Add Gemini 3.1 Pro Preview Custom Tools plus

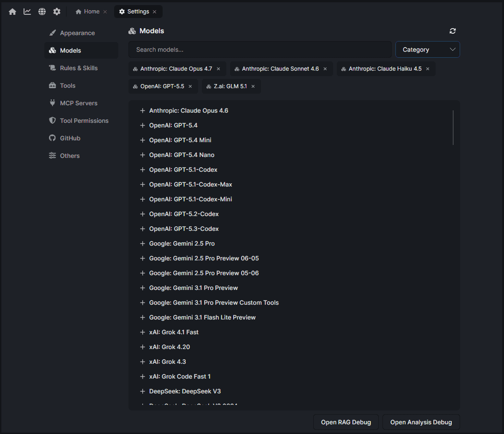coord(143,302)
